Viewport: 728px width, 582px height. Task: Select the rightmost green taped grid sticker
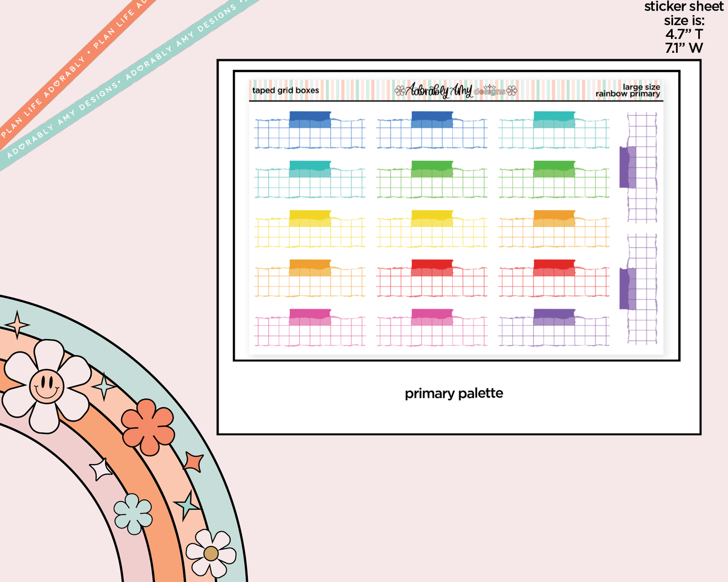(554, 179)
